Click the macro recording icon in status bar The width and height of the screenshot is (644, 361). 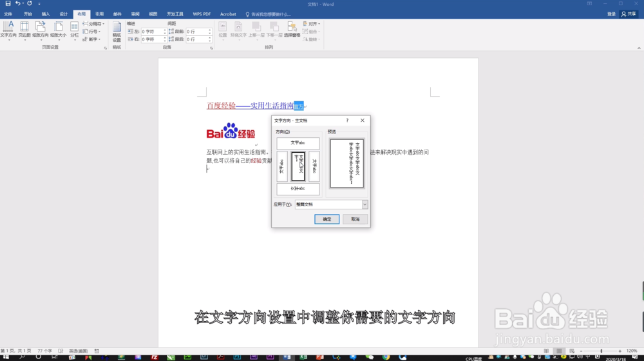(x=97, y=351)
